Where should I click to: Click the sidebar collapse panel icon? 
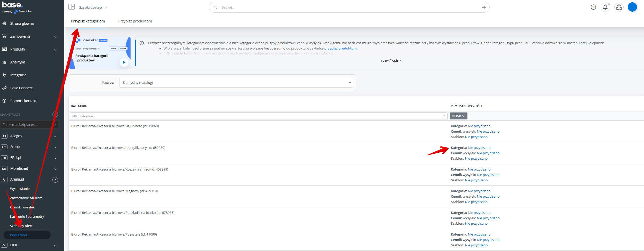pos(71,7)
